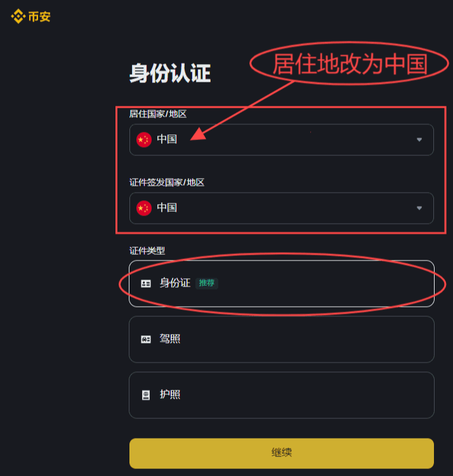The height and width of the screenshot is (476, 453).
Task: Click the ID card icon beside 身份证
Action: tap(146, 283)
